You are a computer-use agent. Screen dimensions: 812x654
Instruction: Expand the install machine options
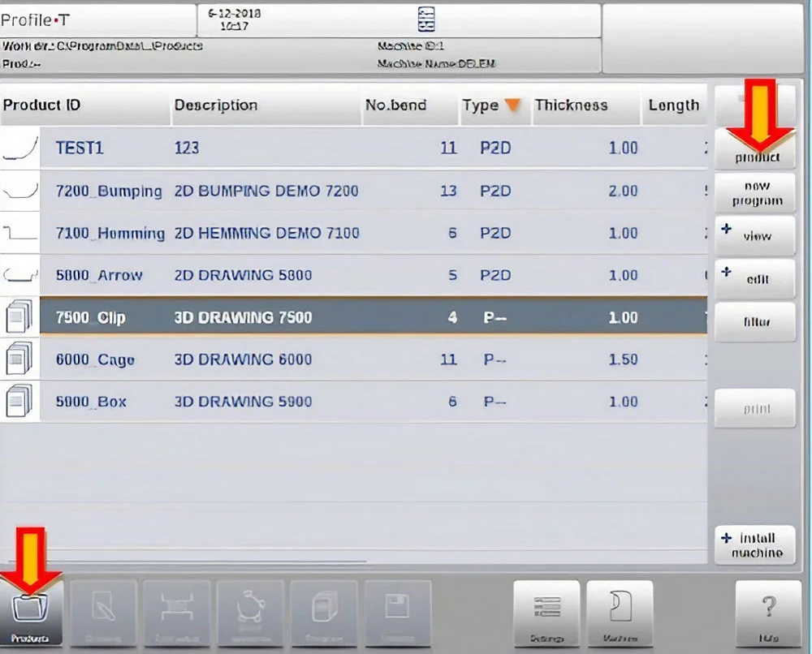click(x=726, y=538)
